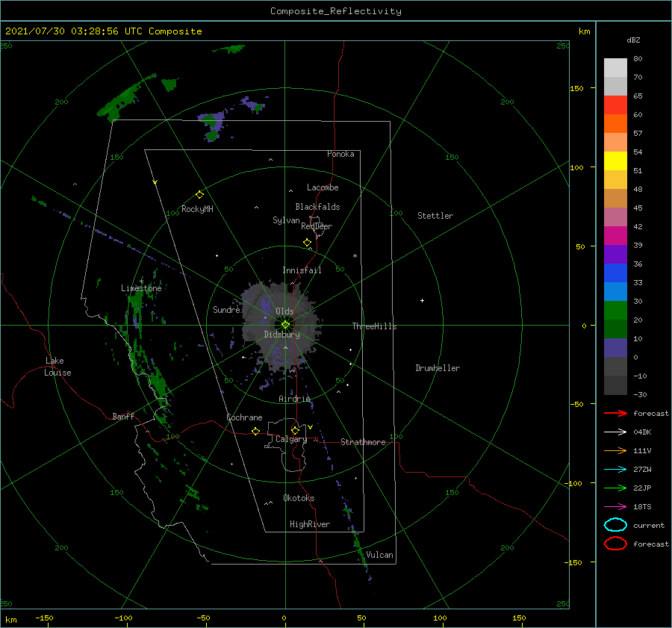Select the Lacombe label
Viewport: 672px width, 628px height.
tap(323, 187)
